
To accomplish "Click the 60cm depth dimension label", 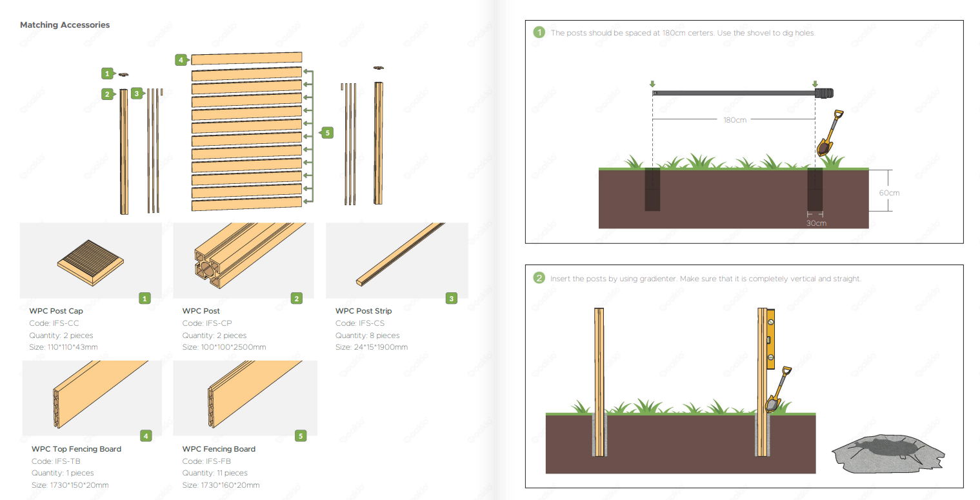I will pyautogui.click(x=889, y=193).
